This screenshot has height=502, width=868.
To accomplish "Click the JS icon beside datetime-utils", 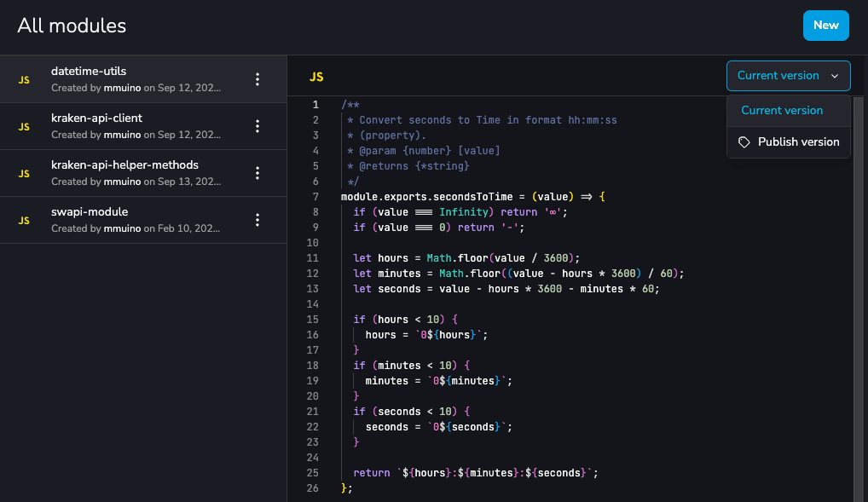I will (x=24, y=80).
